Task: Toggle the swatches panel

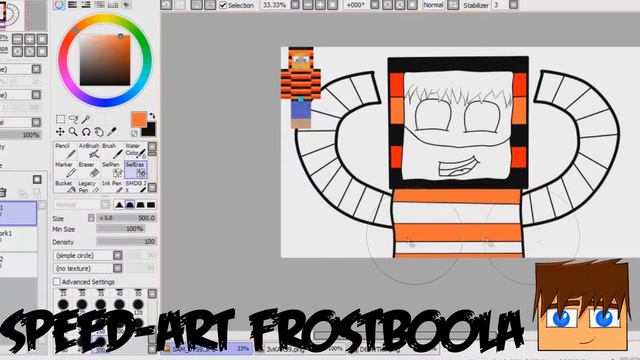Action: [113, 5]
